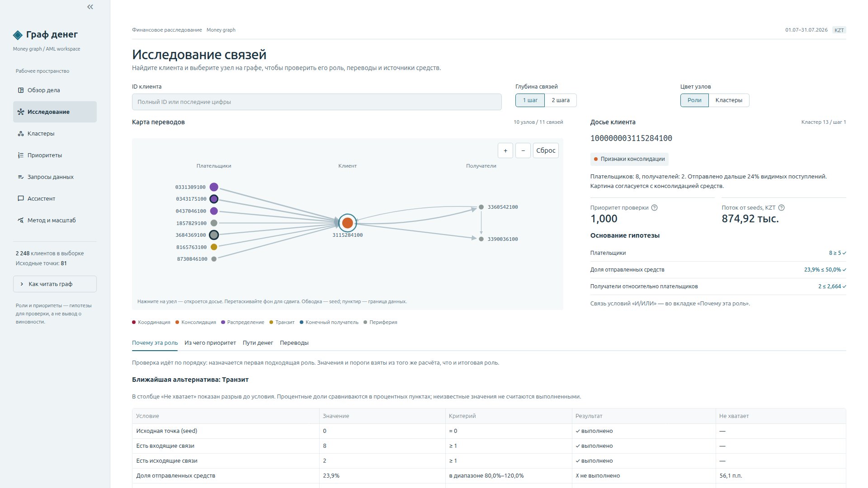Click Money graph breadcrumb
Viewport: 868px width, 488px height.
tap(221, 30)
